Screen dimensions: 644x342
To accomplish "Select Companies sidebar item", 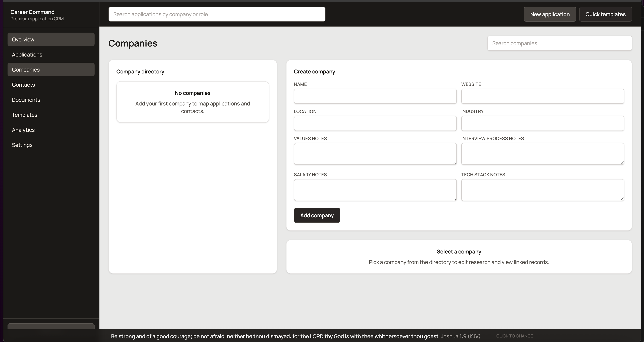I will pos(51,69).
